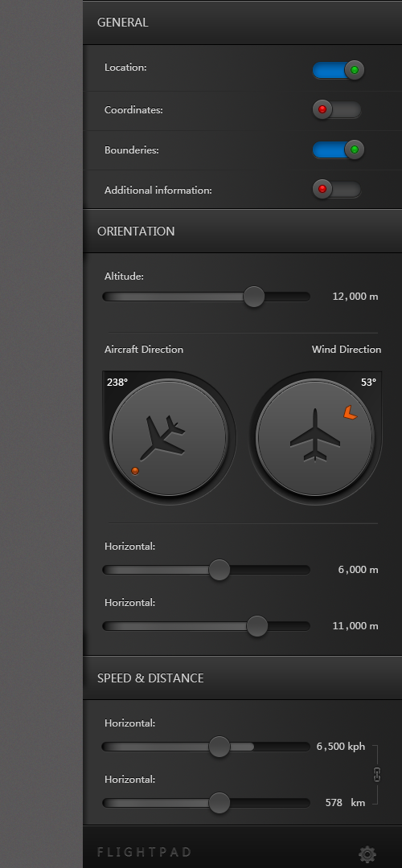Disable the Bounderies toggle
The height and width of the screenshot is (868, 402).
(338, 149)
